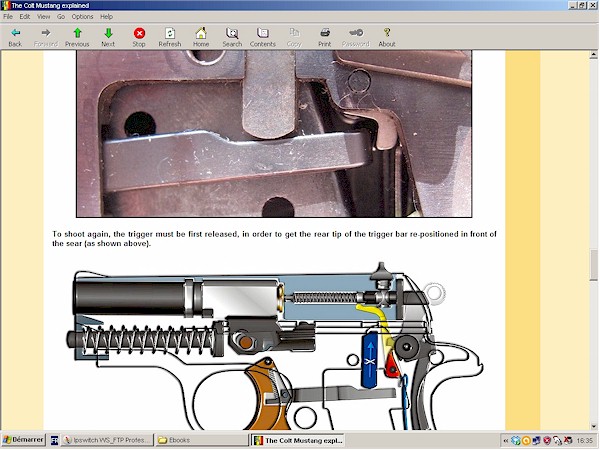
Task: Open the Home page
Action: click(201, 37)
